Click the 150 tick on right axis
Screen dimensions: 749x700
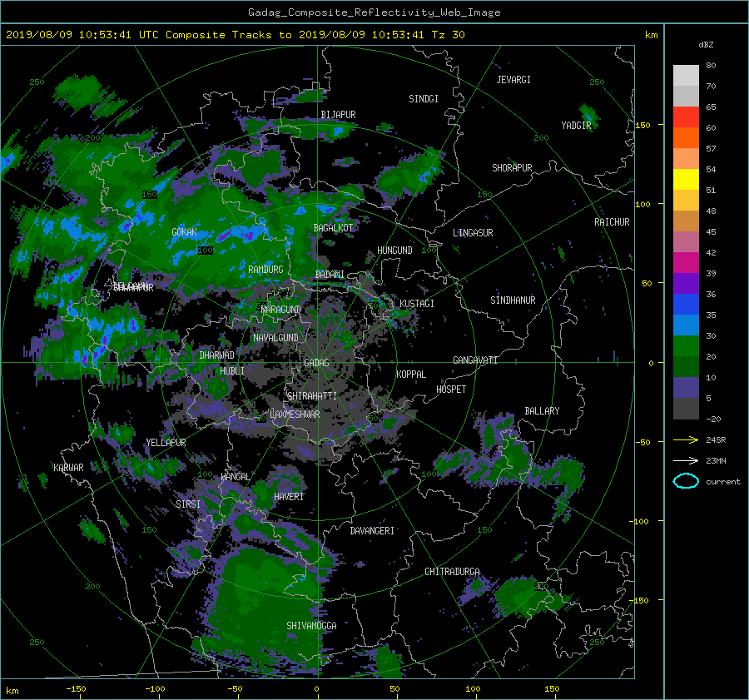[642, 125]
